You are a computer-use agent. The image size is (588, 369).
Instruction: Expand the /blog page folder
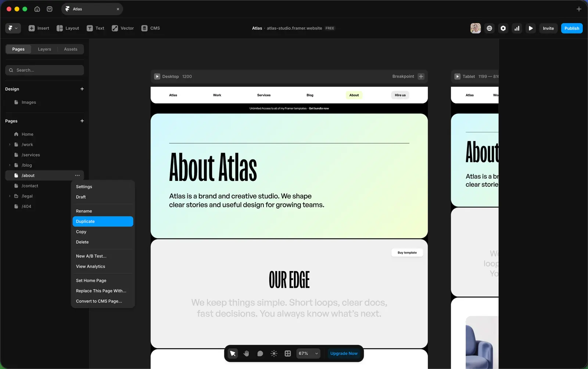point(10,165)
